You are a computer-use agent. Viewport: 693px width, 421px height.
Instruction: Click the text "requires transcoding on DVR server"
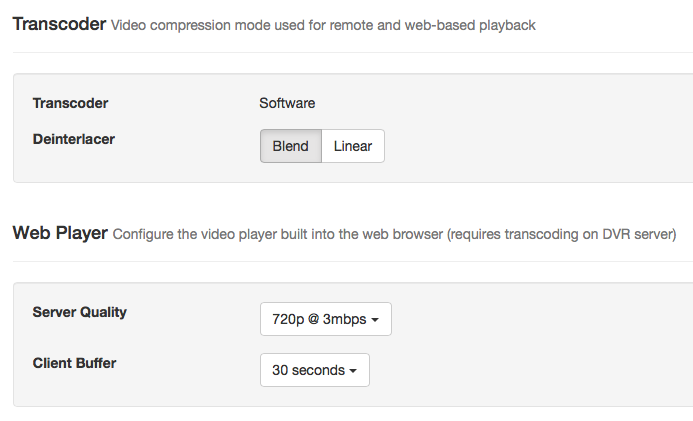[x=562, y=236]
